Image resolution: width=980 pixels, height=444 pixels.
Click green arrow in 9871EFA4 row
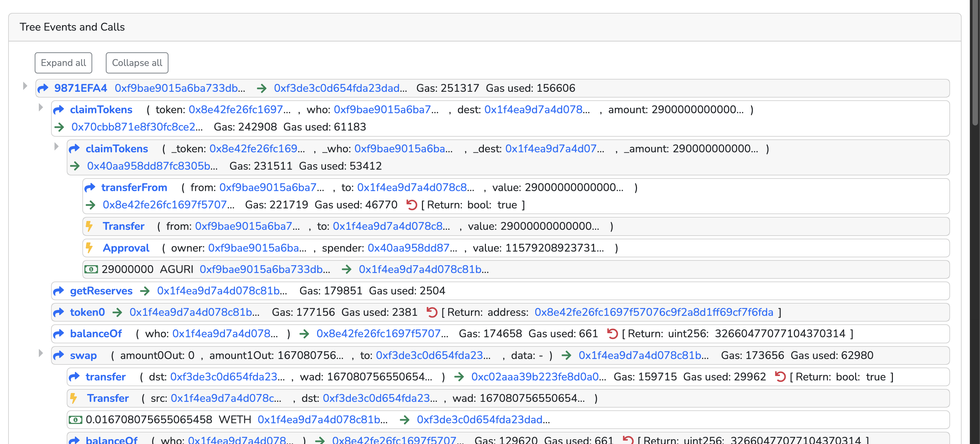point(262,89)
